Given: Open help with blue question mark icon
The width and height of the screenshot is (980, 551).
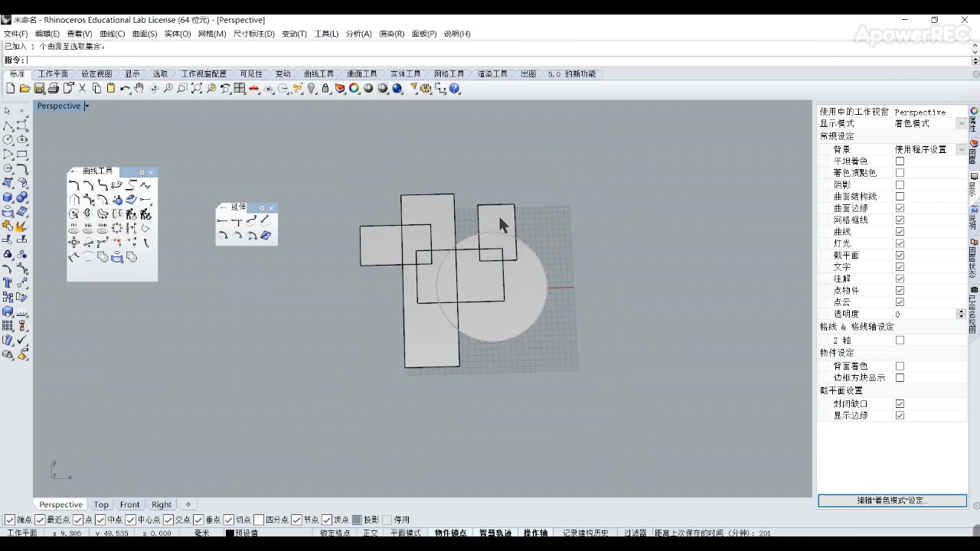Looking at the screenshot, I should pos(455,89).
